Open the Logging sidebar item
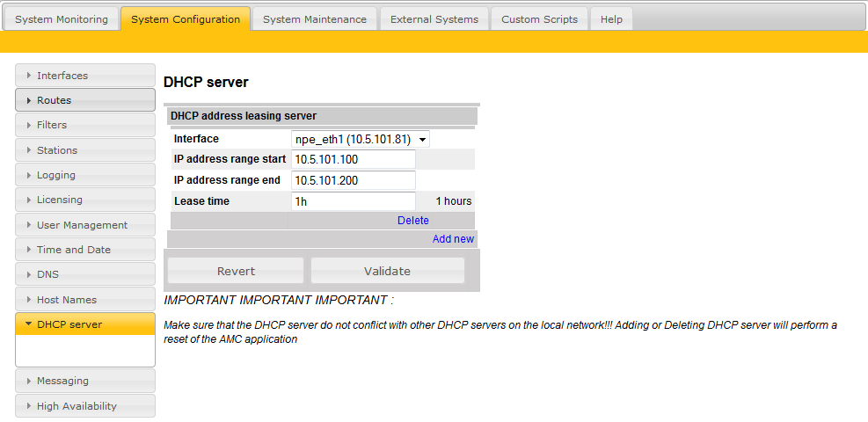Screen dimensions: 868x422 pos(84,175)
